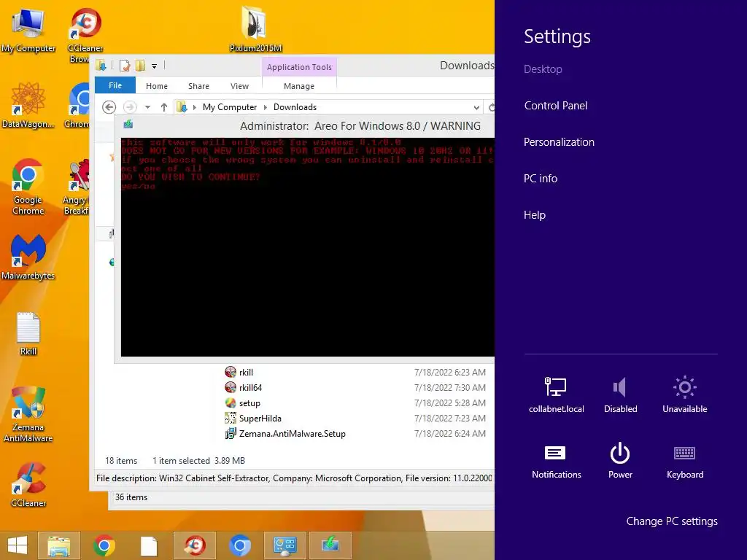The height and width of the screenshot is (560, 747).
Task: Open Control Panel from Settings
Action: click(555, 106)
